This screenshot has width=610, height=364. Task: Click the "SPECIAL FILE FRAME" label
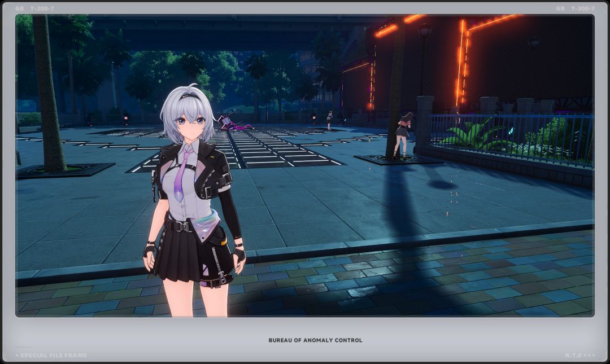[x=54, y=355]
